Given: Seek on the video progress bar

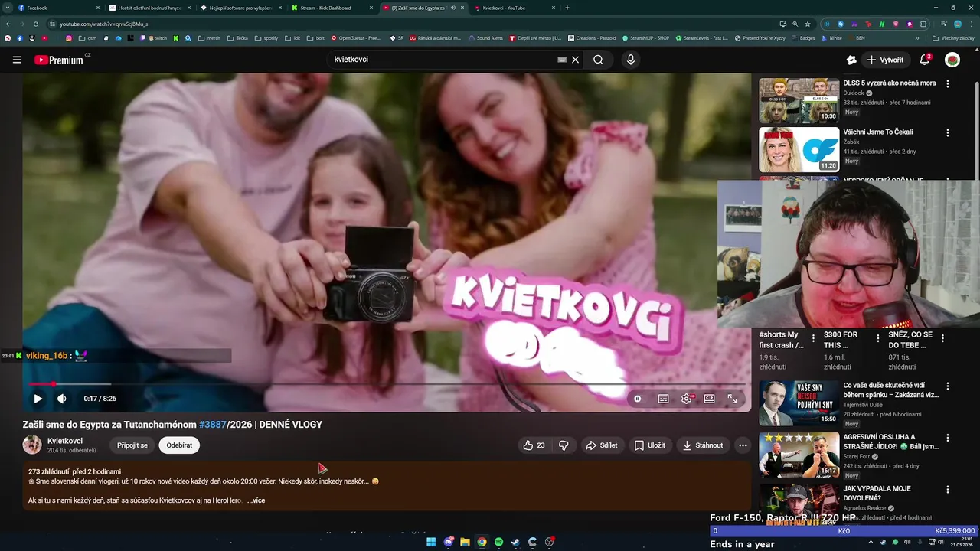Looking at the screenshot, I should 387,384.
